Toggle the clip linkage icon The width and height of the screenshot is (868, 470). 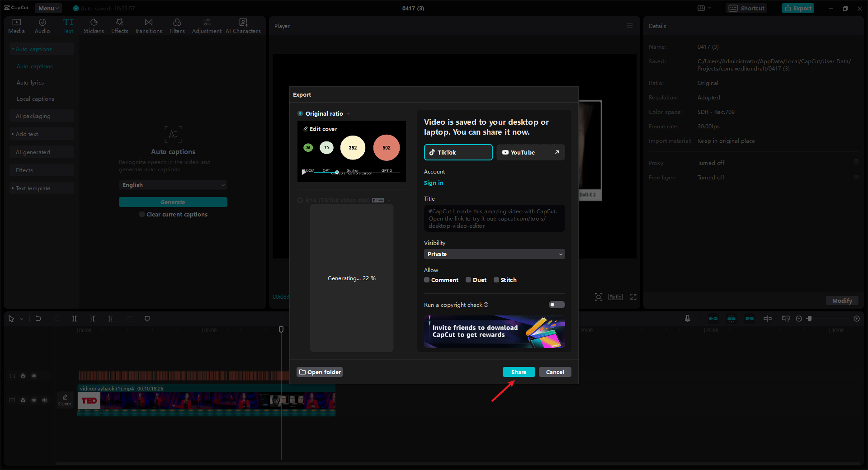click(750, 319)
